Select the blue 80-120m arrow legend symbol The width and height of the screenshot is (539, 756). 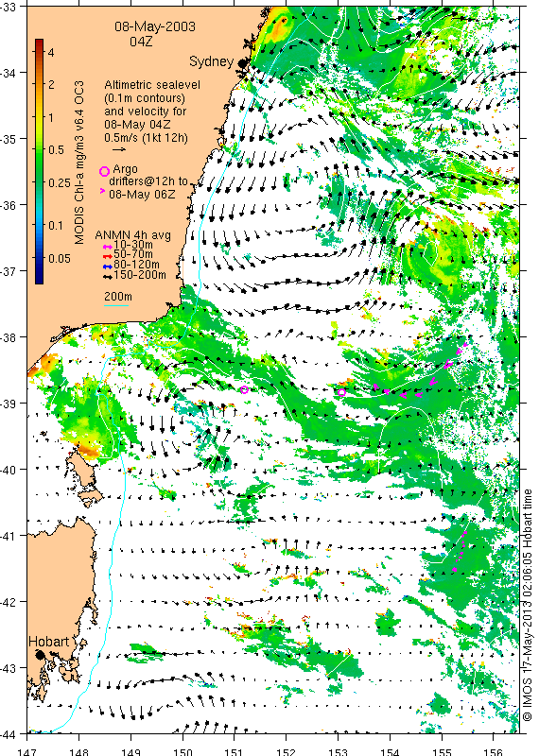(x=108, y=266)
